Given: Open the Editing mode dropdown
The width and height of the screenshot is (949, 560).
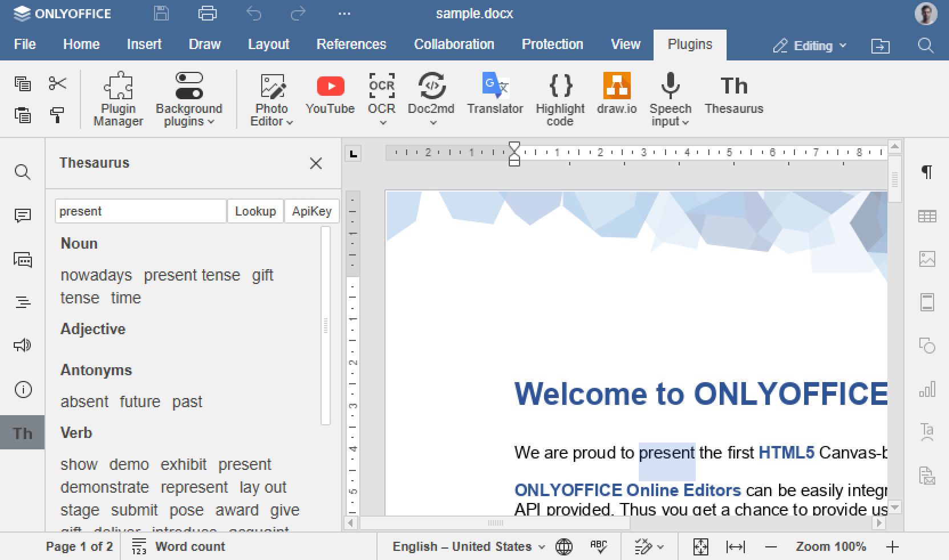Looking at the screenshot, I should [x=810, y=46].
